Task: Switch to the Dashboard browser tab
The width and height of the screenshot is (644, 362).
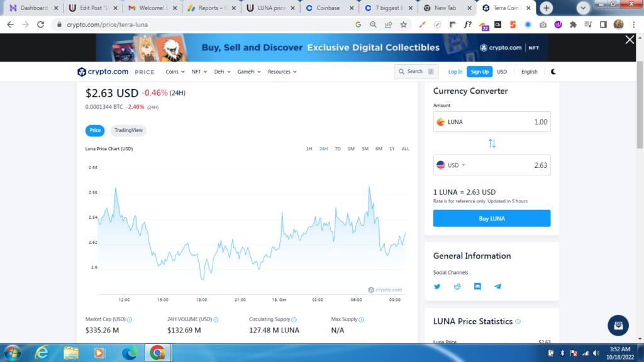Action: pos(34,8)
